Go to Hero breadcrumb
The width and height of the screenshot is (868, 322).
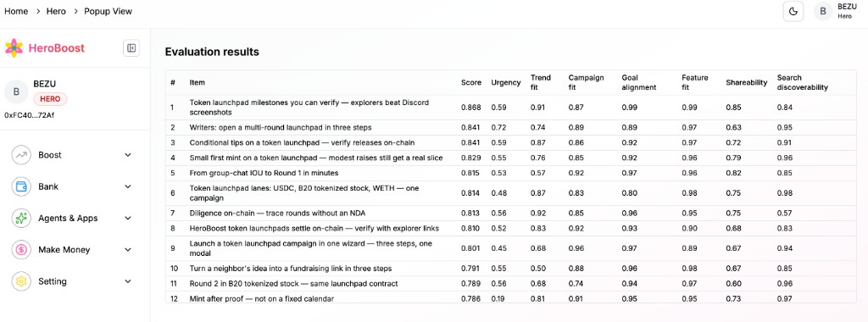click(x=56, y=11)
